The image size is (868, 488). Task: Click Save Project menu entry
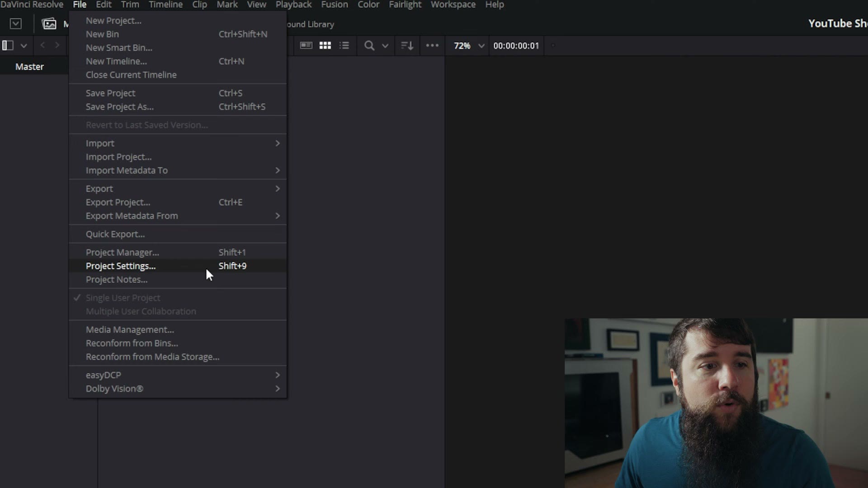178,93
